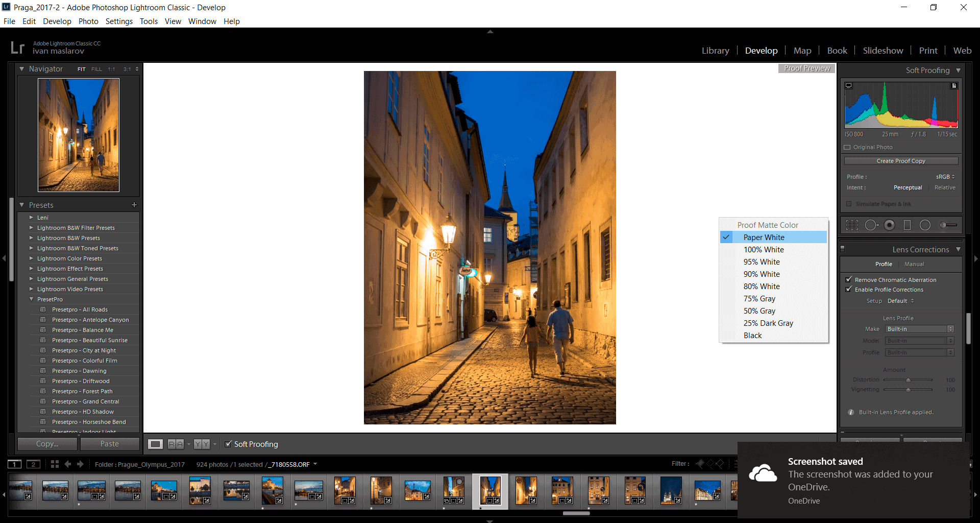Uncheck the Soft Proofing checkbox
The height and width of the screenshot is (523, 980).
[228, 444]
